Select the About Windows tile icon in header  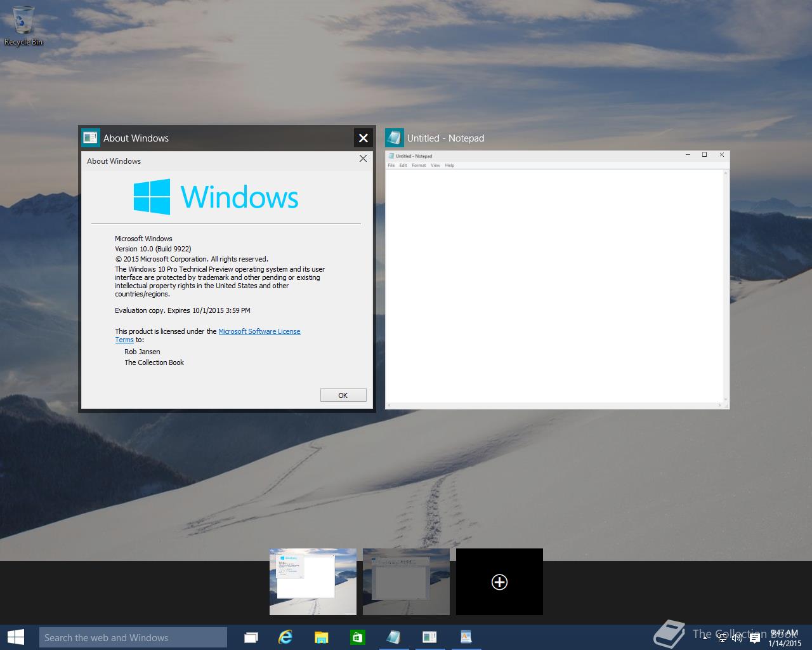point(91,138)
